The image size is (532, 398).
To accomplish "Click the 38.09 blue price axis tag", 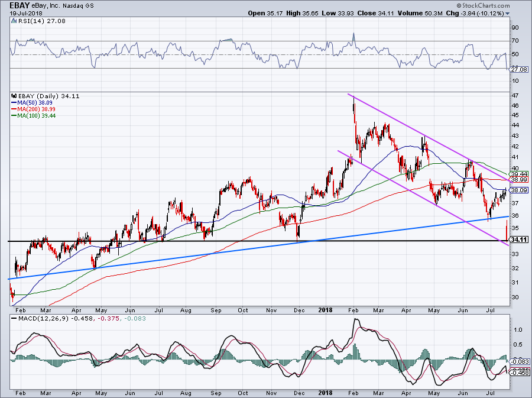I will tap(519, 190).
